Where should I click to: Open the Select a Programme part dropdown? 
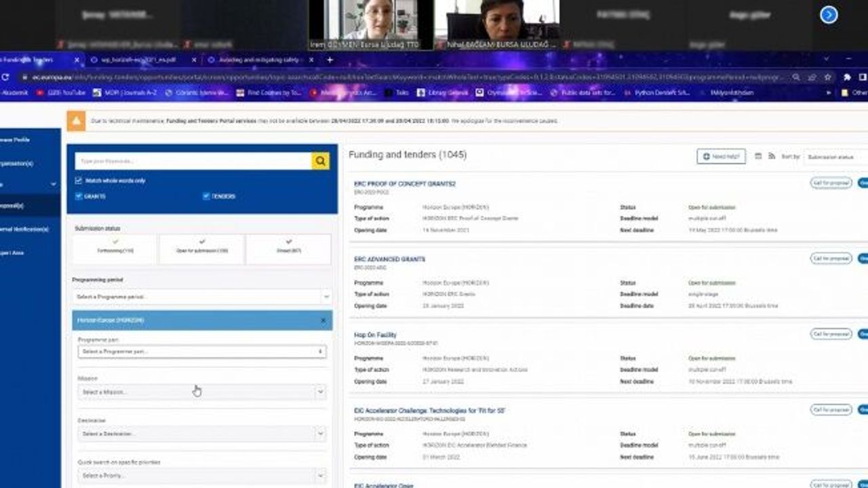click(x=202, y=352)
